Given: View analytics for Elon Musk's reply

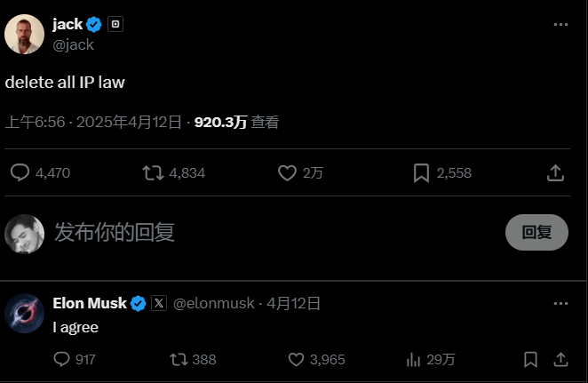Looking at the screenshot, I should [x=413, y=359].
